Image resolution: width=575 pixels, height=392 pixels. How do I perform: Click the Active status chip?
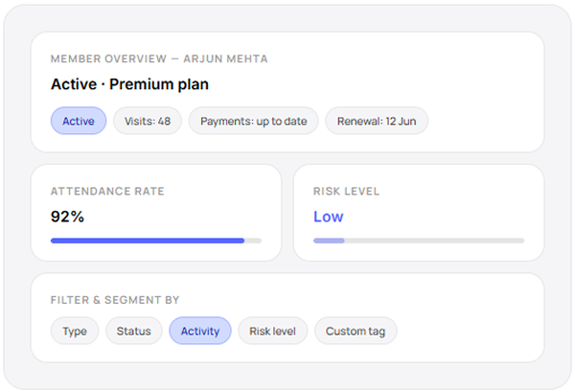(78, 121)
